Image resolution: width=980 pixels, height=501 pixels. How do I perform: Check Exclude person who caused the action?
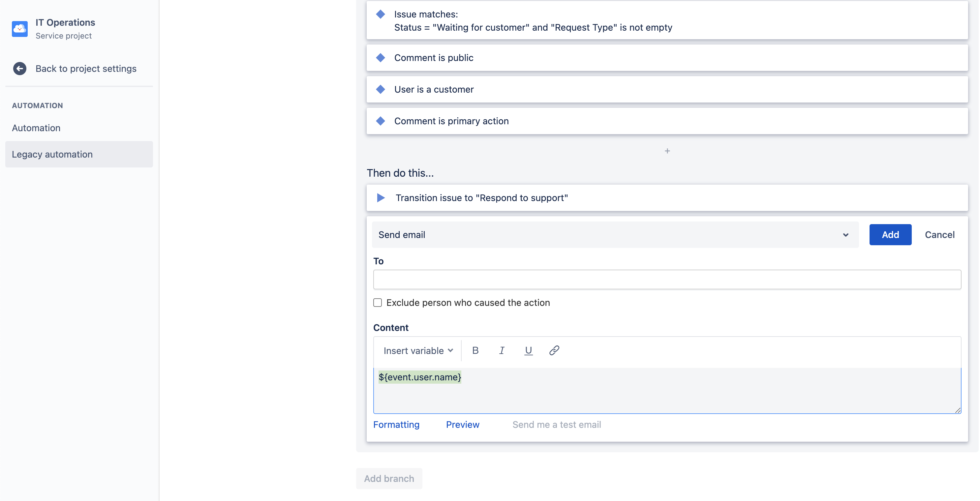pos(377,303)
